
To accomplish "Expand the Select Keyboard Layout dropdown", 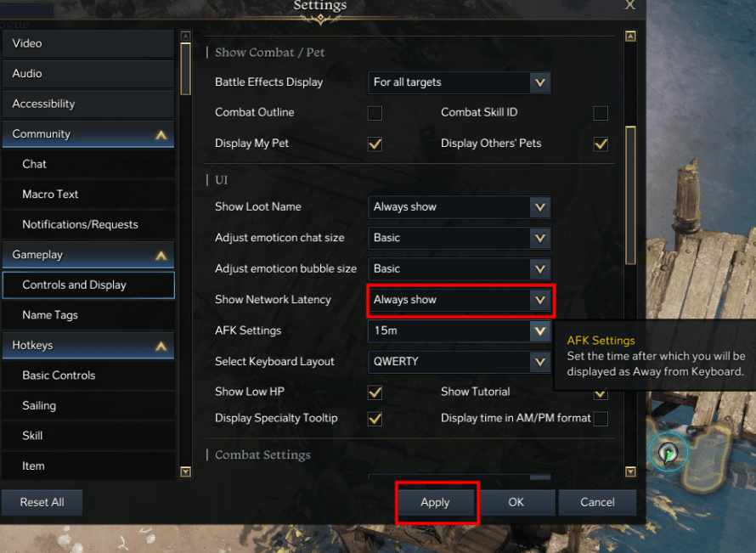I will click(x=539, y=362).
